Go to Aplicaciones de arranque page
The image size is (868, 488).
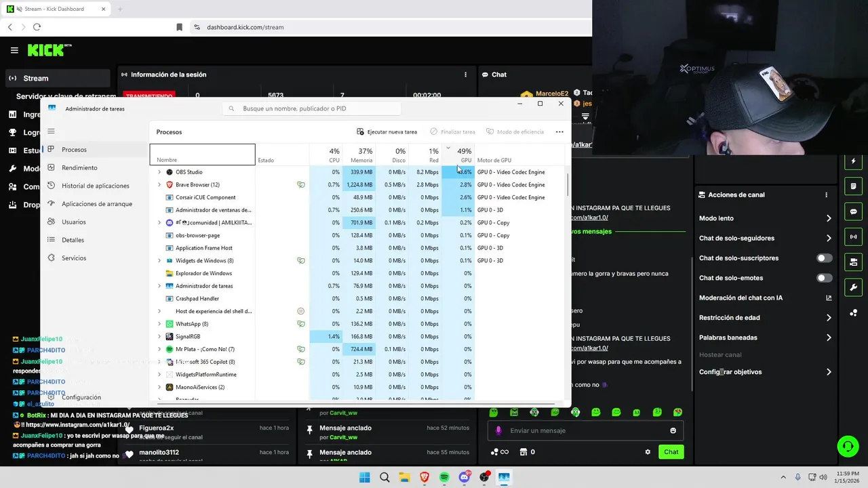pyautogui.click(x=95, y=204)
